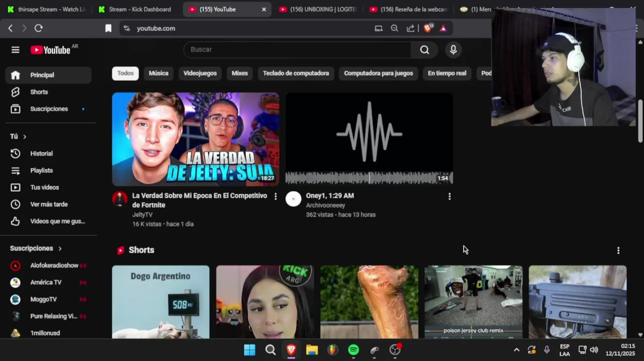Open volume control in the system tray
The width and height of the screenshot is (644, 361).
(594, 350)
